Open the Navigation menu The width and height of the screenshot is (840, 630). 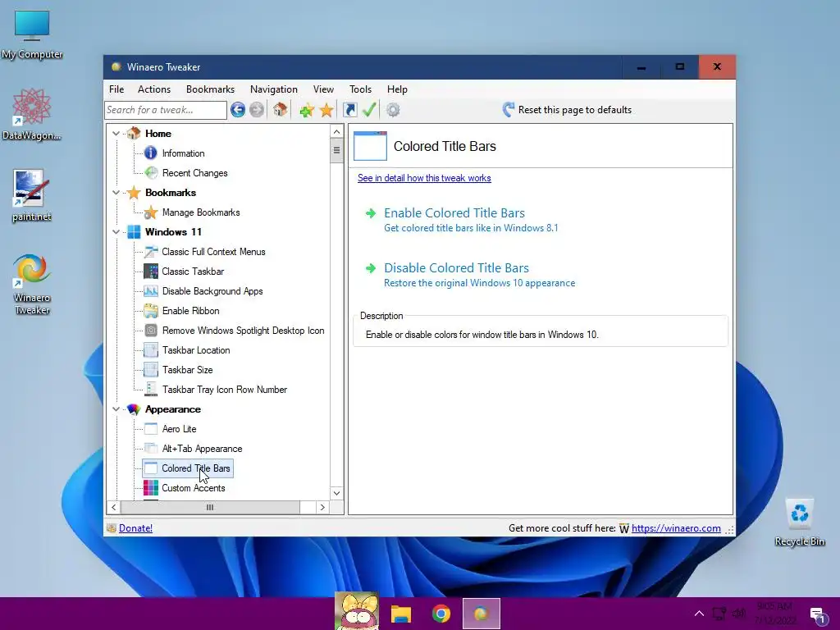click(x=274, y=89)
